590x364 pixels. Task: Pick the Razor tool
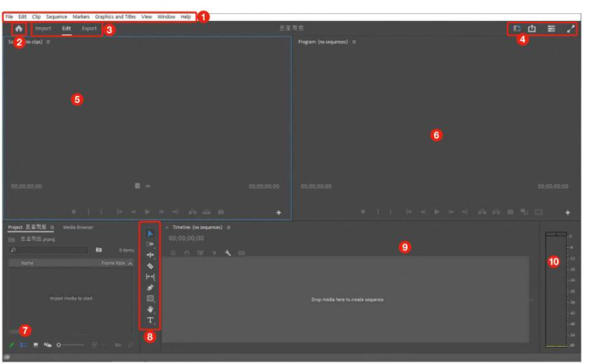[x=150, y=266]
